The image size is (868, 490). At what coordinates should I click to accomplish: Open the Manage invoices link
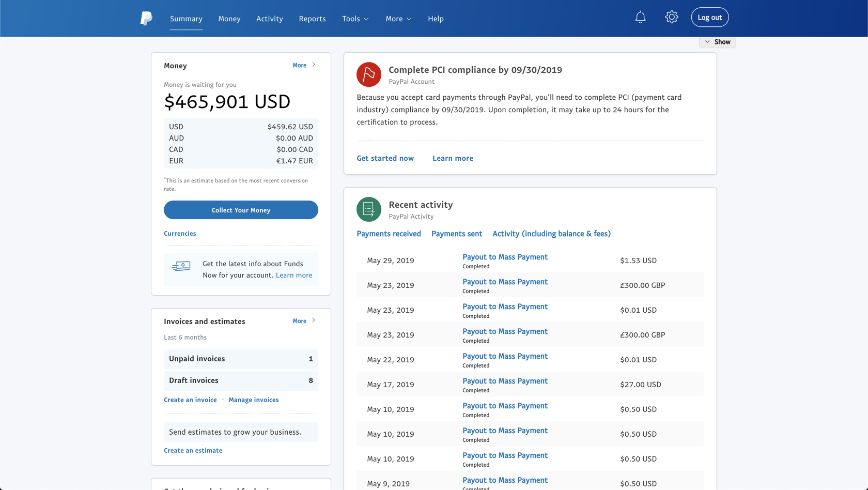(254, 400)
